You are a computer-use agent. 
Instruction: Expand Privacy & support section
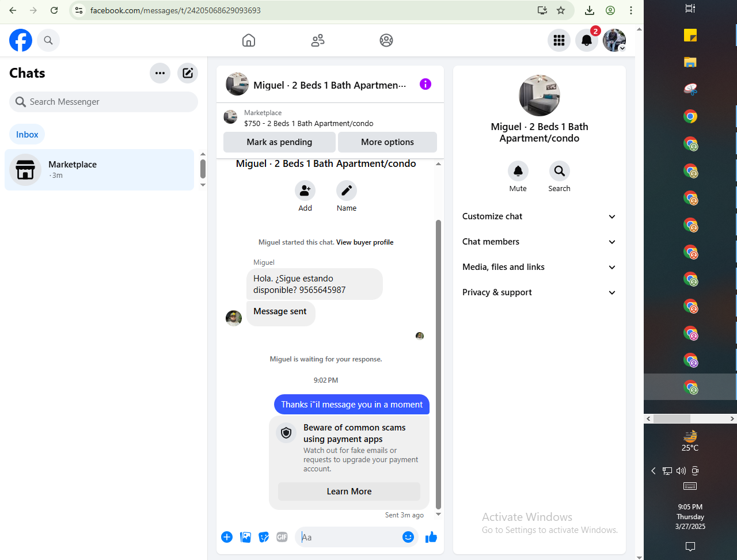[540, 292]
